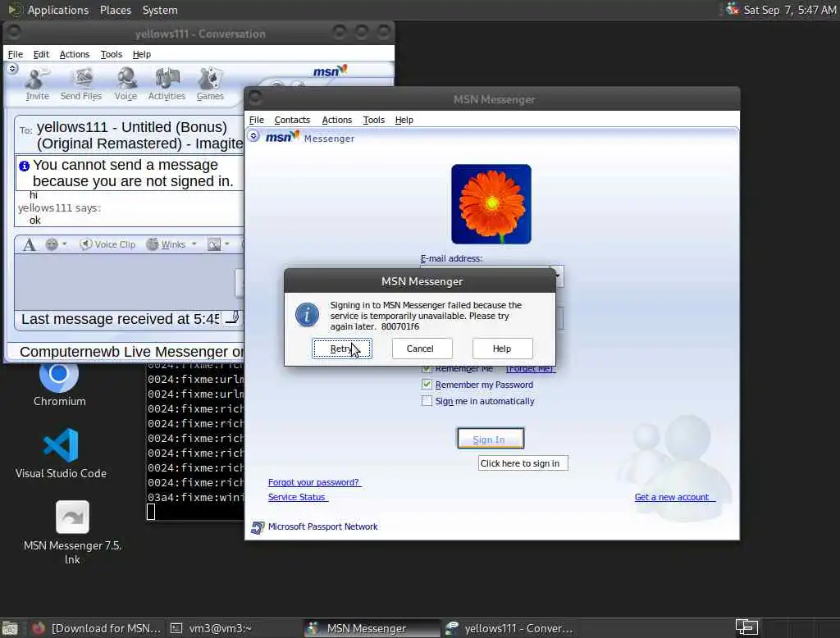Open Activities in conversation toolbar

[x=167, y=84]
